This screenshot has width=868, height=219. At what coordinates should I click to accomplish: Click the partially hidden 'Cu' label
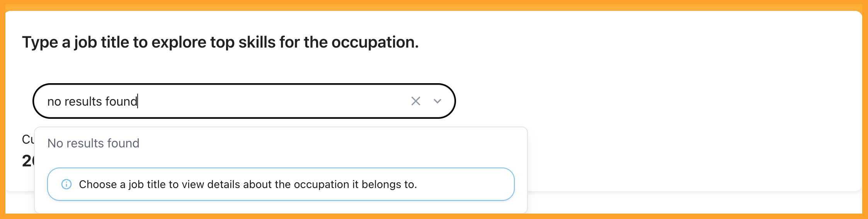pos(28,139)
